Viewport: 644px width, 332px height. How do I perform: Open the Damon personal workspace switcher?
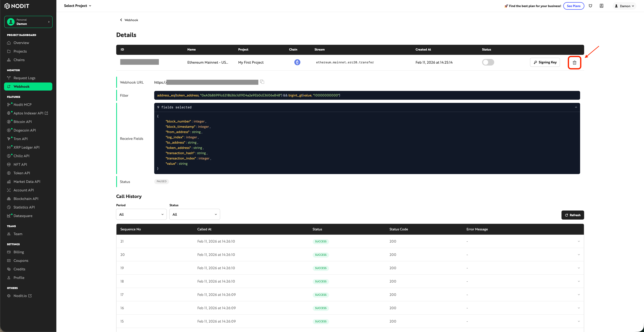click(28, 22)
